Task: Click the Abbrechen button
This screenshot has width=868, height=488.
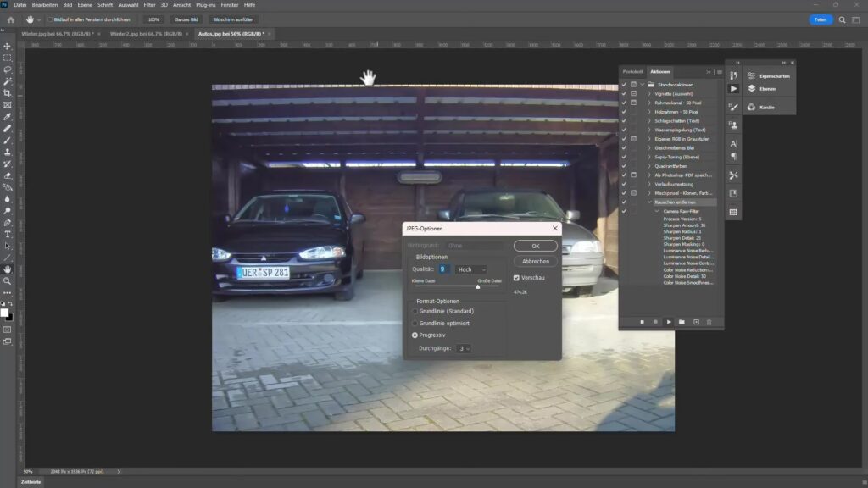Action: (x=536, y=261)
